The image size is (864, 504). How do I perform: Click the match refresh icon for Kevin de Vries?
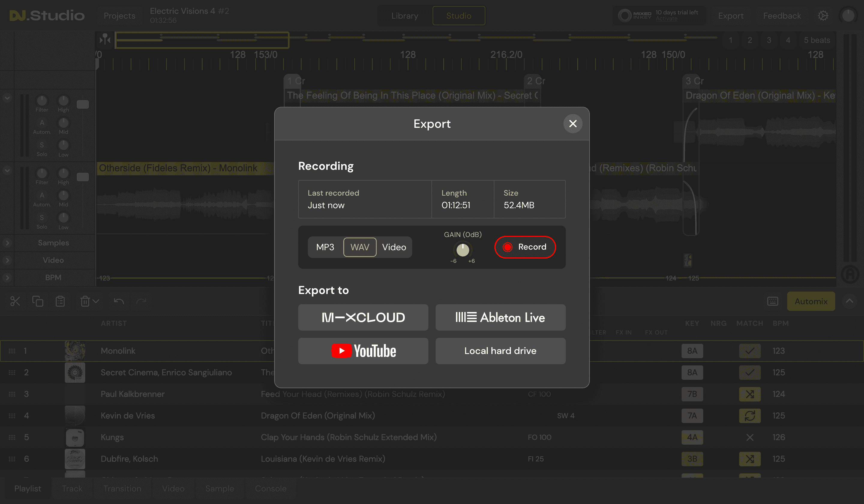click(x=750, y=415)
